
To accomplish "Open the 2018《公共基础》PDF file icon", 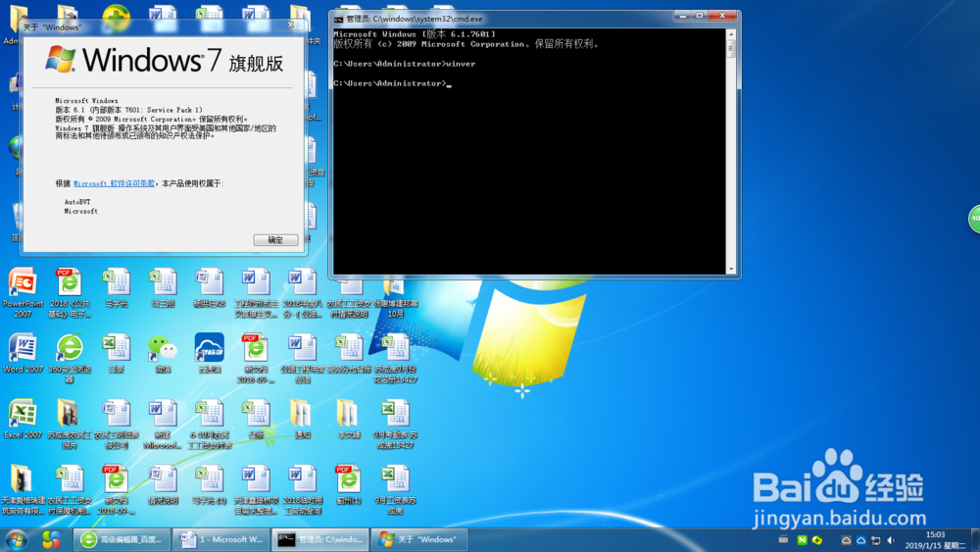I will tap(70, 292).
